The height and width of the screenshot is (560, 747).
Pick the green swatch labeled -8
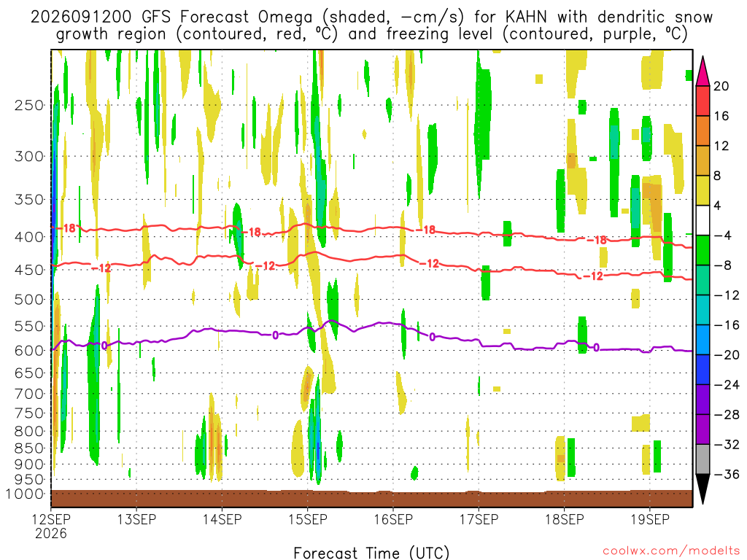point(703,251)
